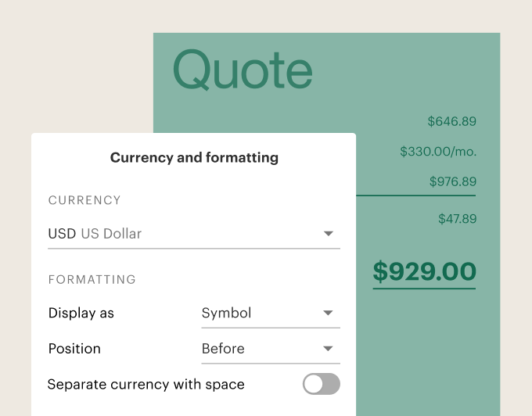The width and height of the screenshot is (532, 416).
Task: Click the Display as label
Action: tap(81, 314)
